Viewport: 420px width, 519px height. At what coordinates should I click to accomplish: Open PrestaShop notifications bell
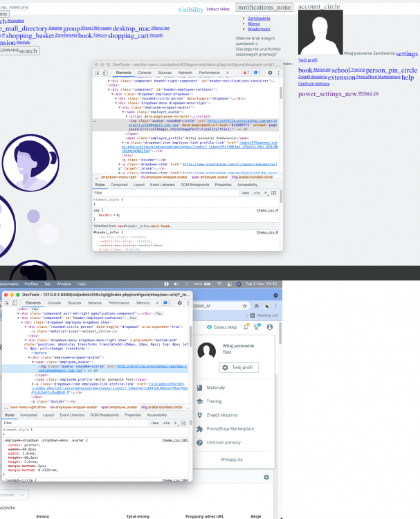pyautogui.click(x=246, y=327)
